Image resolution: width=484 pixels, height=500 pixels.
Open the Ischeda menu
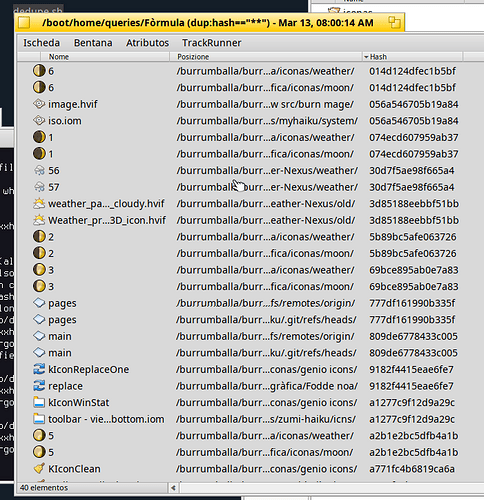(x=41, y=43)
